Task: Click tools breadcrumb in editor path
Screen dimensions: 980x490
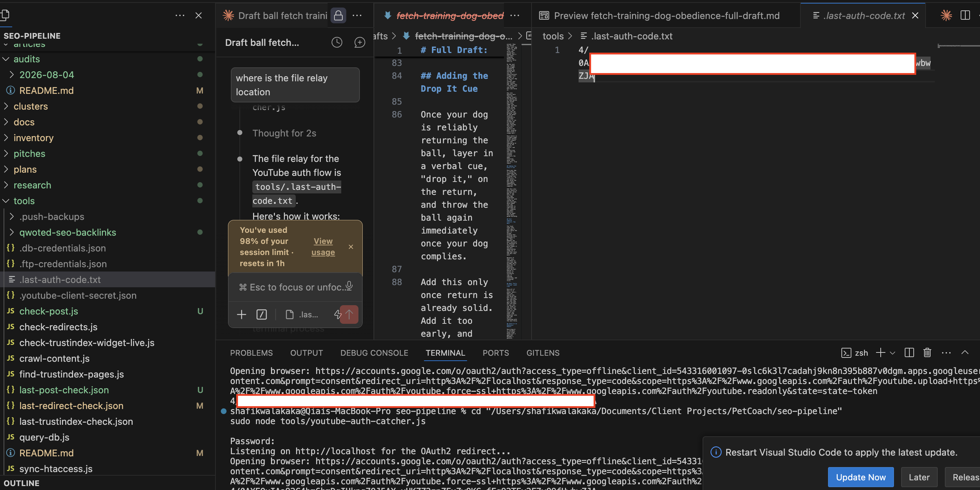Action: point(553,36)
